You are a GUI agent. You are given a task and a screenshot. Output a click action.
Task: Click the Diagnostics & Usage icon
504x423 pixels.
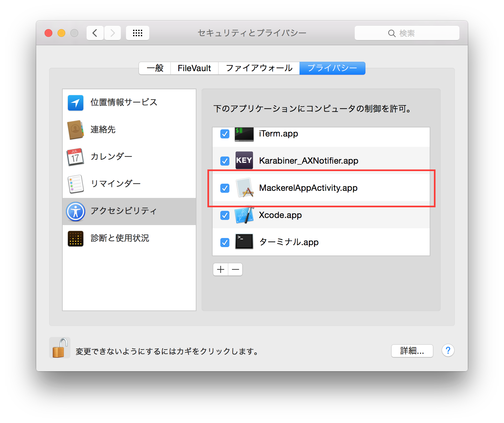click(x=76, y=239)
